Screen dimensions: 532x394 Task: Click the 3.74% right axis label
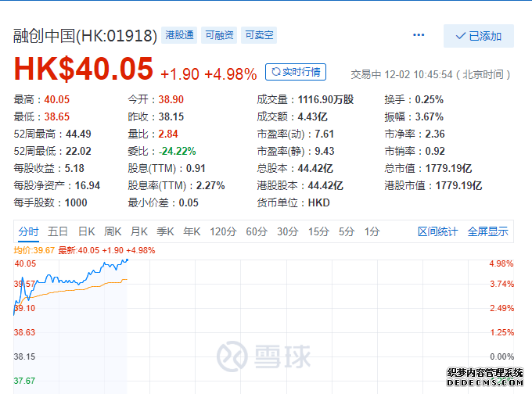click(501, 284)
